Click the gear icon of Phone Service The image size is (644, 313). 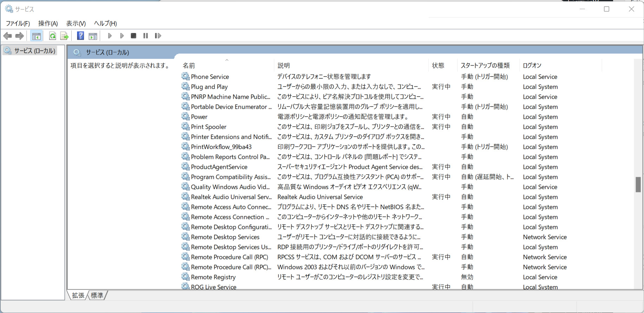point(186,76)
